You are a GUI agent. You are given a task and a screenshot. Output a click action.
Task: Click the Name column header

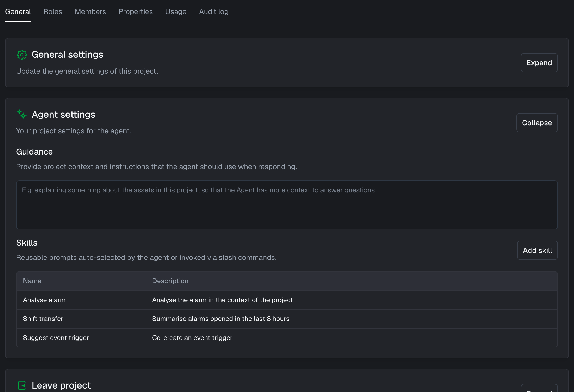tap(32, 281)
